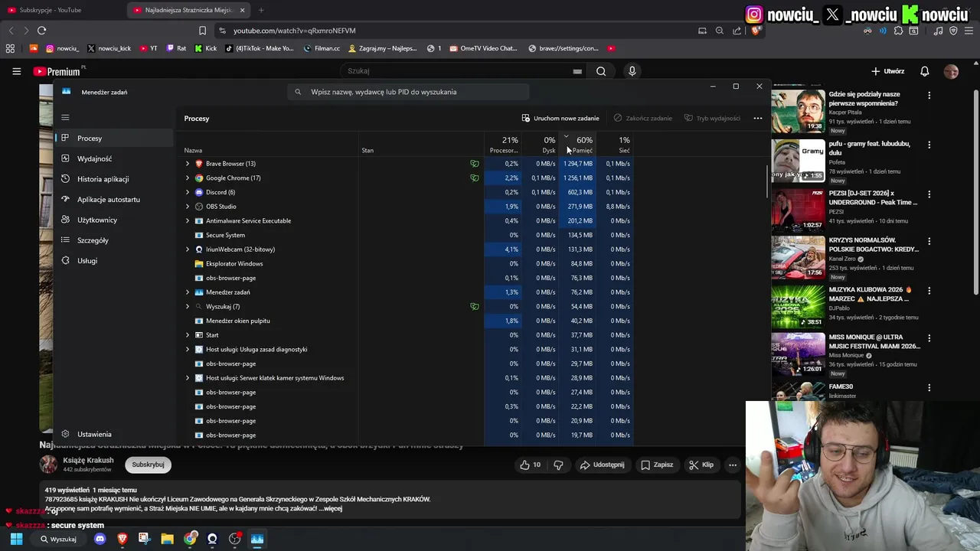
Task: Activate YouTube voice search microphone
Action: coord(632,71)
